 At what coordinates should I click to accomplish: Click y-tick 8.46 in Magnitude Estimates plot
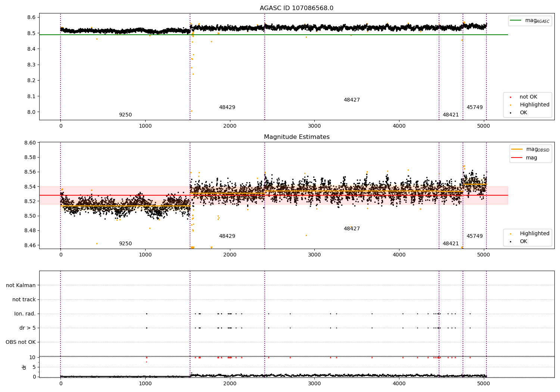pos(30,246)
